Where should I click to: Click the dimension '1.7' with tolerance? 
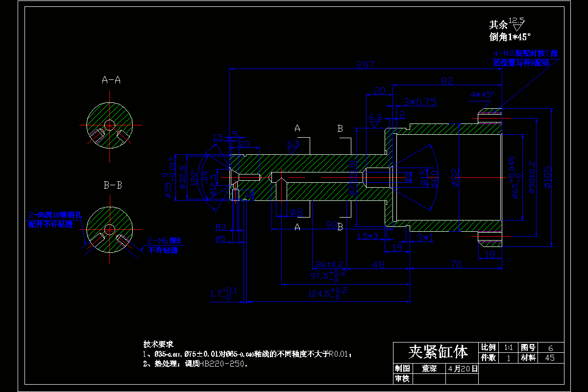pos(223,293)
